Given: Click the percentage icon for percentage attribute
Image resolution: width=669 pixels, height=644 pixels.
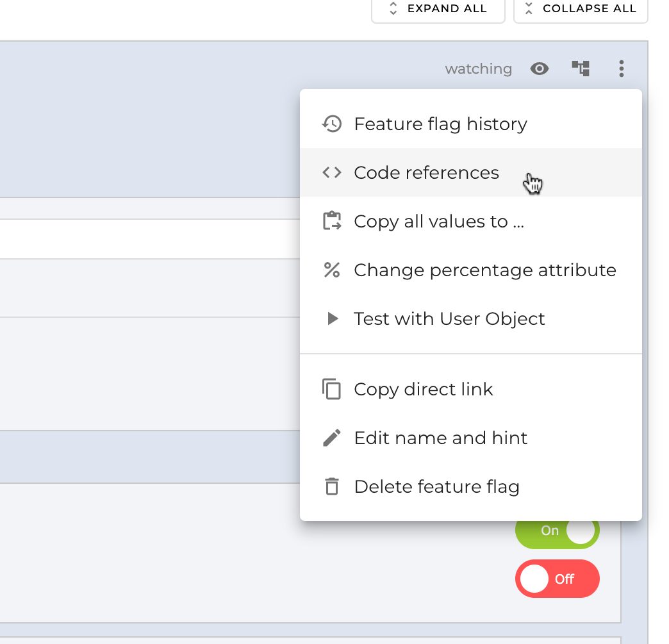Looking at the screenshot, I should pos(332,270).
